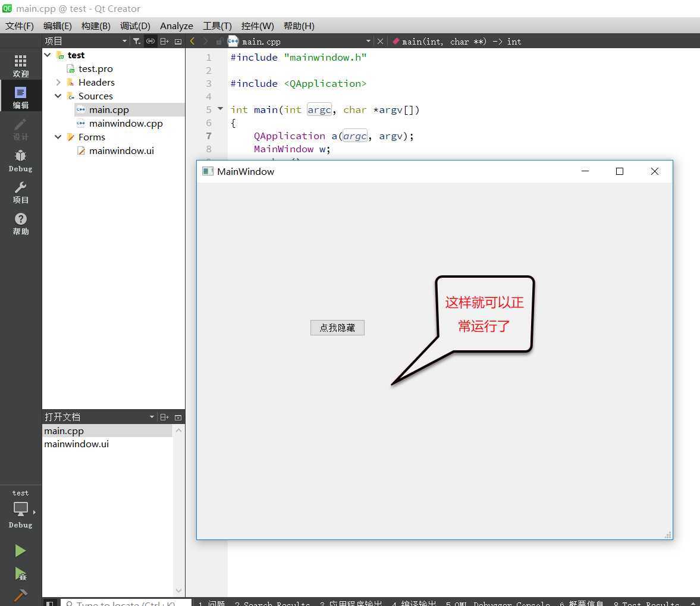700x606 pixels.
Task: Toggle synchronize with editor link icon
Action: 150,42
